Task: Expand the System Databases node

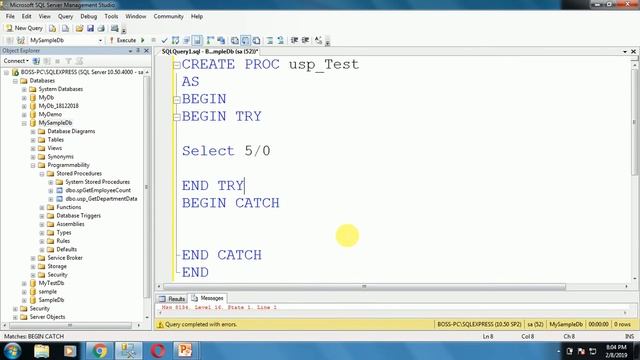Action: 24,89
